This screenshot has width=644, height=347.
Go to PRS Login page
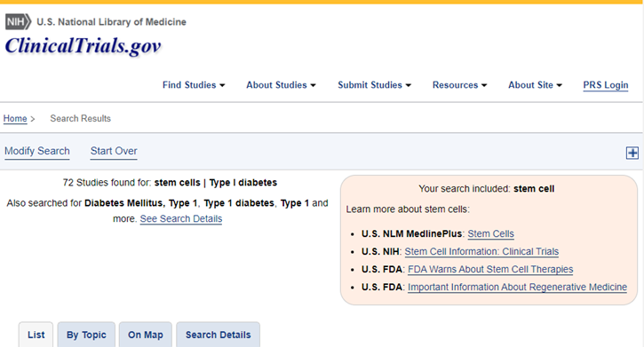point(606,85)
